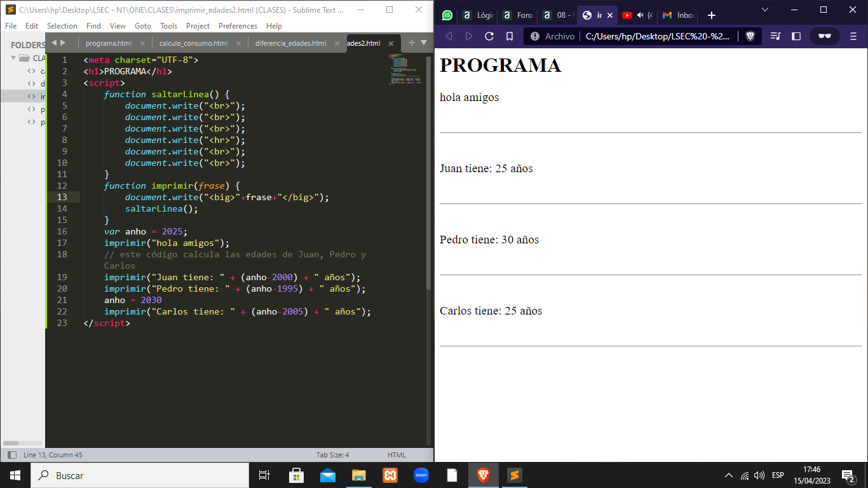Switch to the calculo_consumo.html tab
Screen dimensions: 868x488
pyautogui.click(x=193, y=43)
